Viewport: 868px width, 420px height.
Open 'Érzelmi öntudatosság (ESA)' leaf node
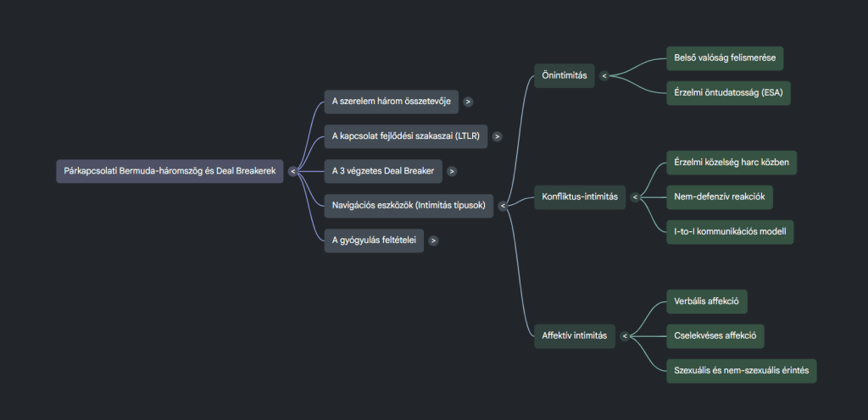pyautogui.click(x=728, y=93)
